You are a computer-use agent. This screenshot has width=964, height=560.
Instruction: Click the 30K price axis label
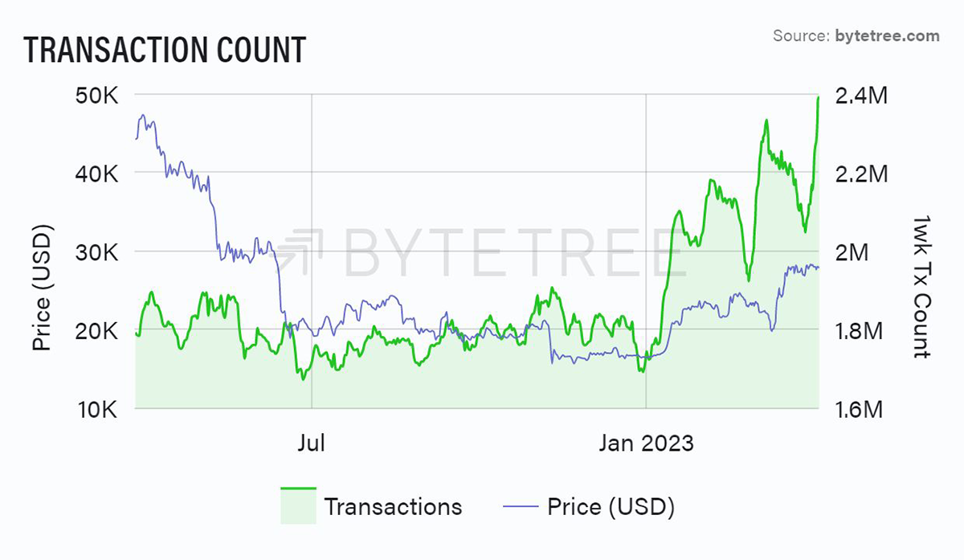click(97, 252)
